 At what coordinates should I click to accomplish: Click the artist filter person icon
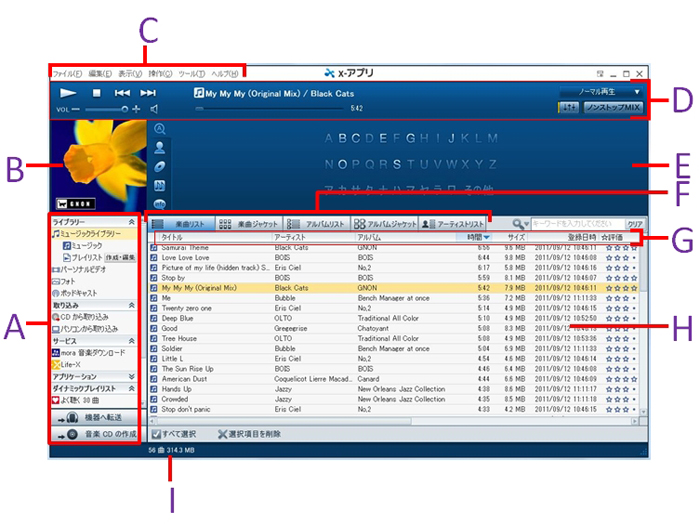(159, 147)
